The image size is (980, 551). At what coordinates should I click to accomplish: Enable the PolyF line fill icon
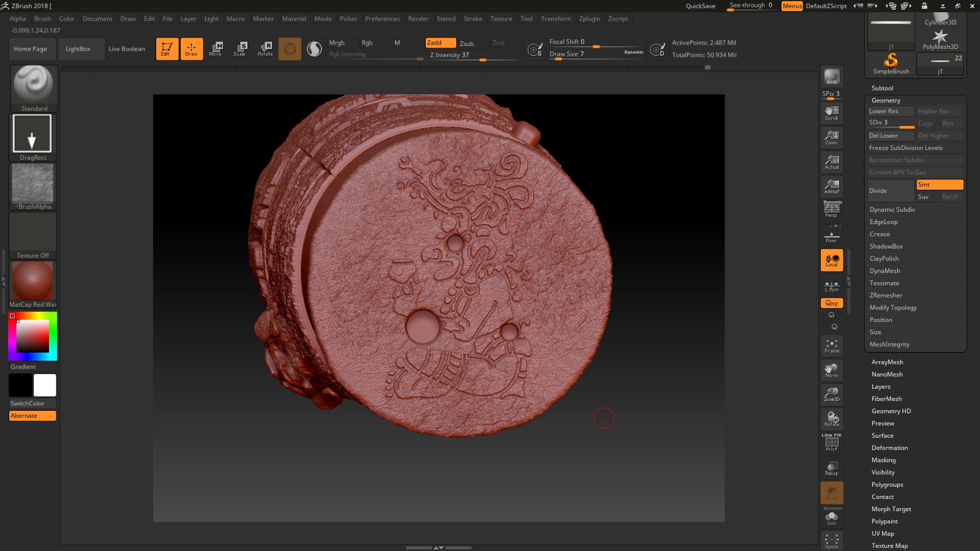tap(832, 443)
